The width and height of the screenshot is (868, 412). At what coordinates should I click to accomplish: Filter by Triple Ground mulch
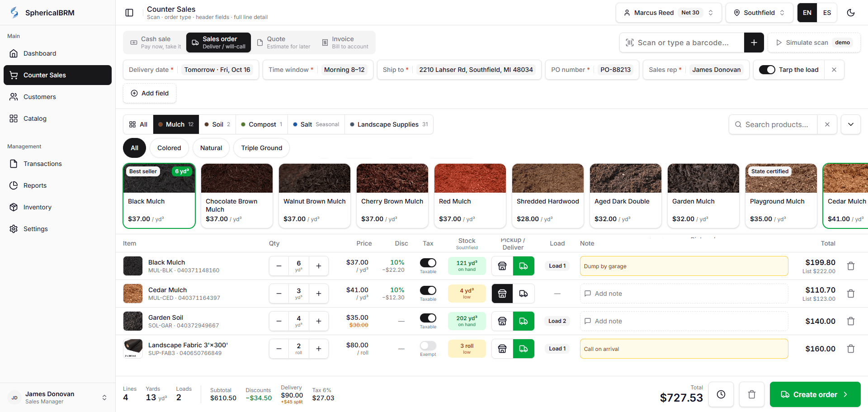[262, 148]
